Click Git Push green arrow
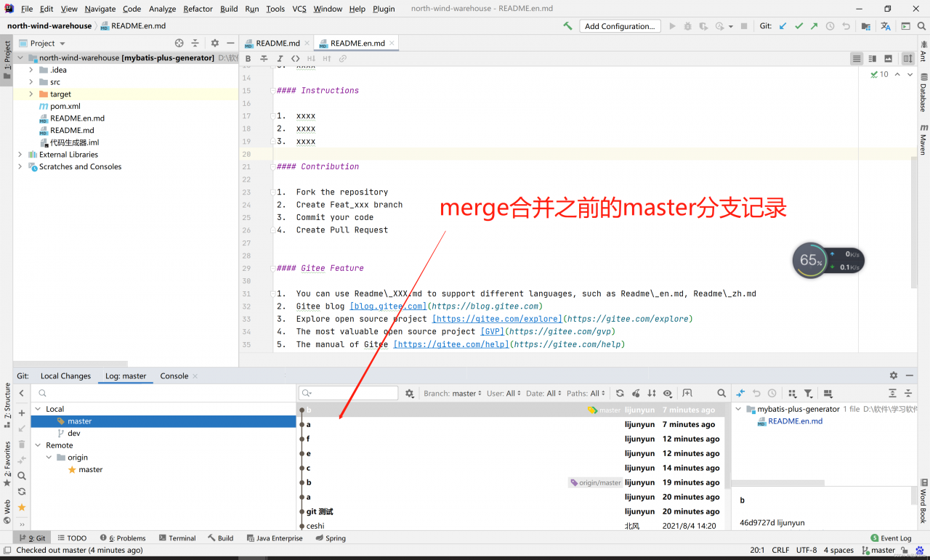 (814, 26)
